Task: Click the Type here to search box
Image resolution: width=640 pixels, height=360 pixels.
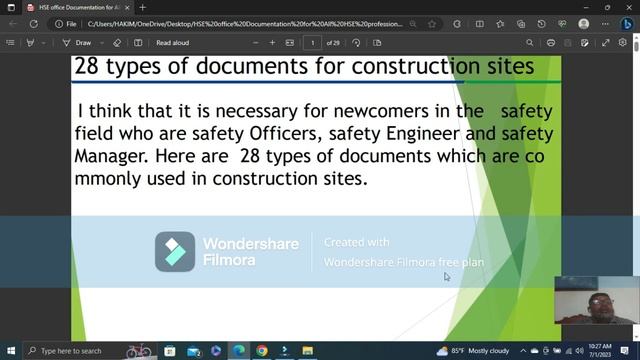Action: tap(90, 351)
